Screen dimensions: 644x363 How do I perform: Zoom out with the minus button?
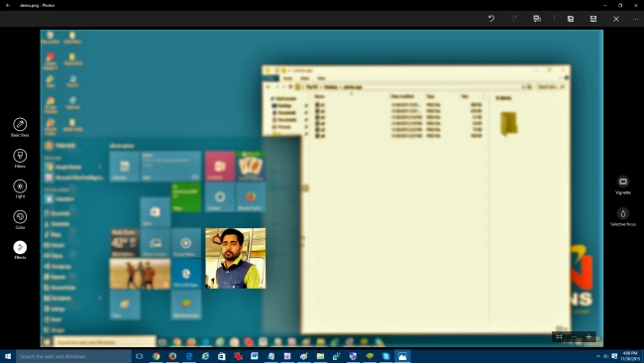pyautogui.click(x=574, y=336)
